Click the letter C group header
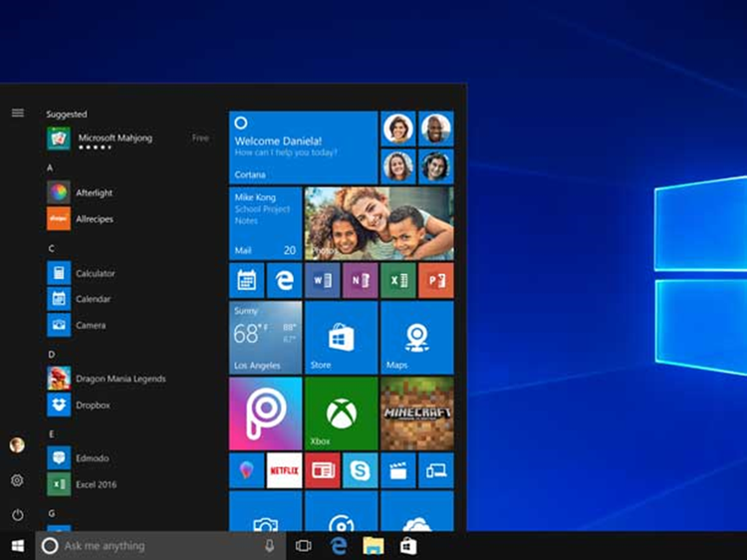This screenshot has width=747, height=560. [51, 248]
